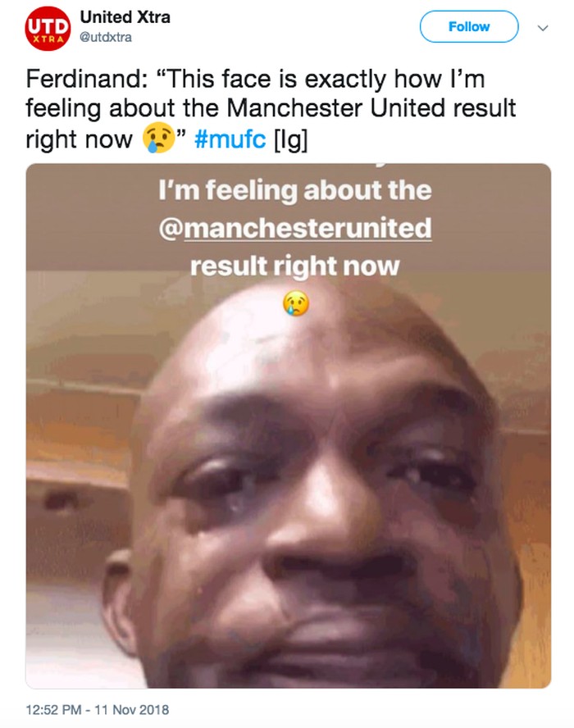Click the crying emoji in tweet text

(x=158, y=139)
